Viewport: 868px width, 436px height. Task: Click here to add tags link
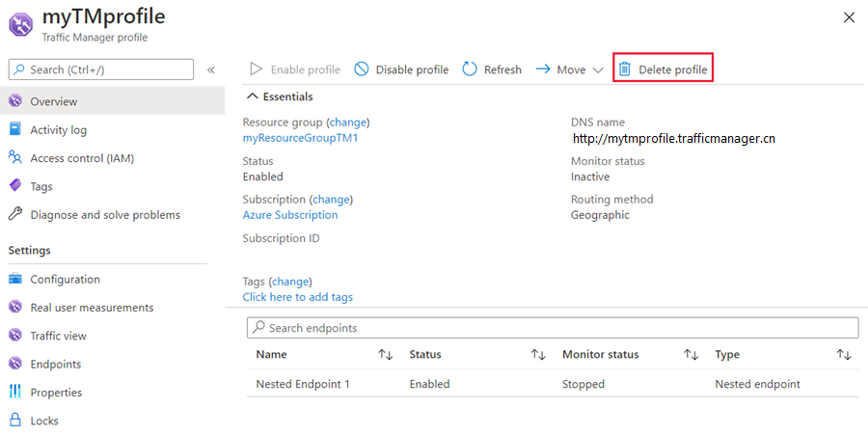click(297, 297)
